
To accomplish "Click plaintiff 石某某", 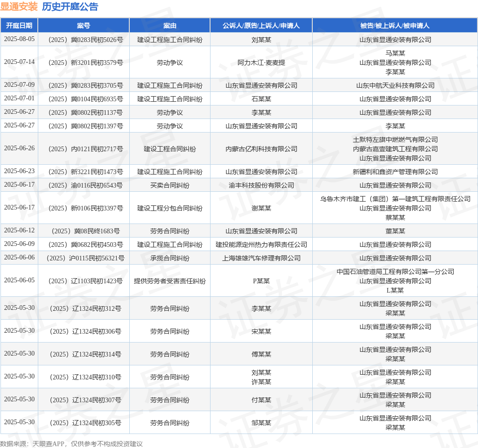I will 261,99.
